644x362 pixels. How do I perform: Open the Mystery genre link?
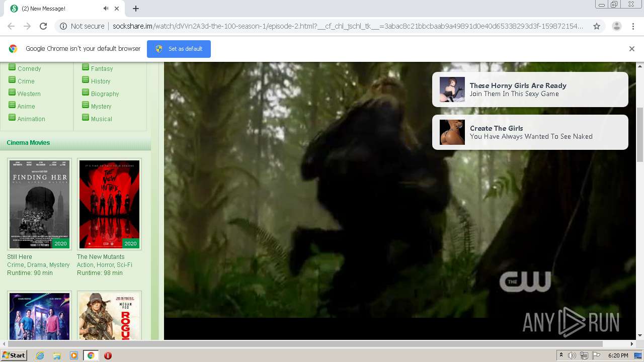click(101, 107)
